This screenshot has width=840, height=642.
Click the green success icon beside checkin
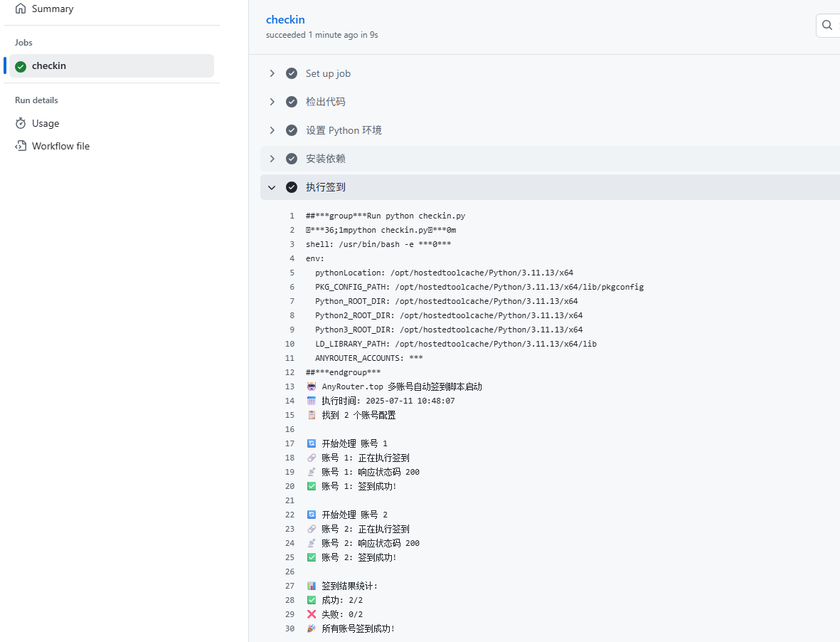(21, 66)
